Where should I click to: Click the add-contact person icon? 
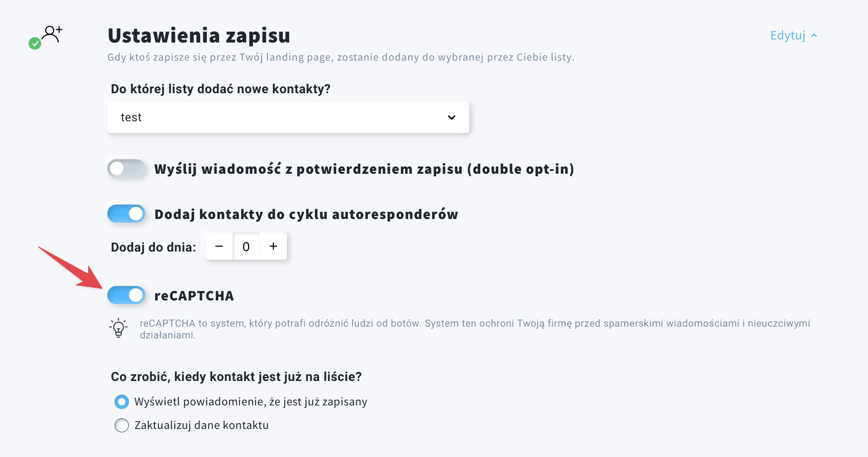pyautogui.click(x=52, y=34)
